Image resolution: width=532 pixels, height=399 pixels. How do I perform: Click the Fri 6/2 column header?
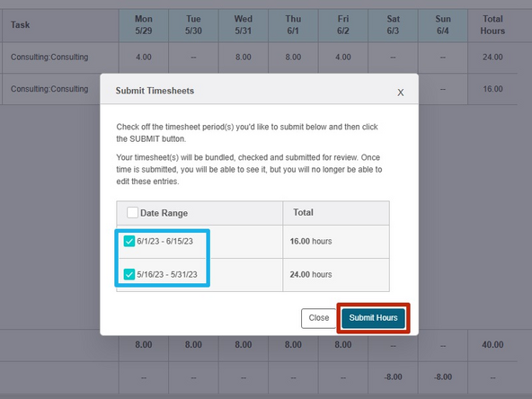(343, 25)
